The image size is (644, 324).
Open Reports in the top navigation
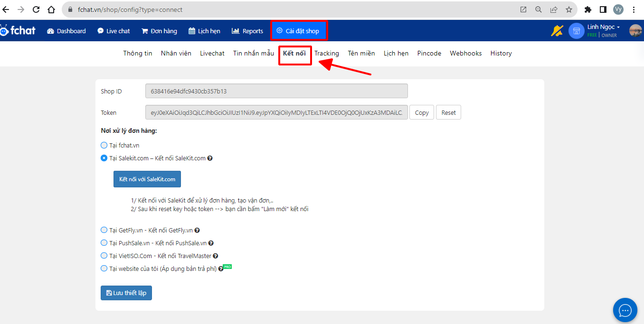[247, 31]
